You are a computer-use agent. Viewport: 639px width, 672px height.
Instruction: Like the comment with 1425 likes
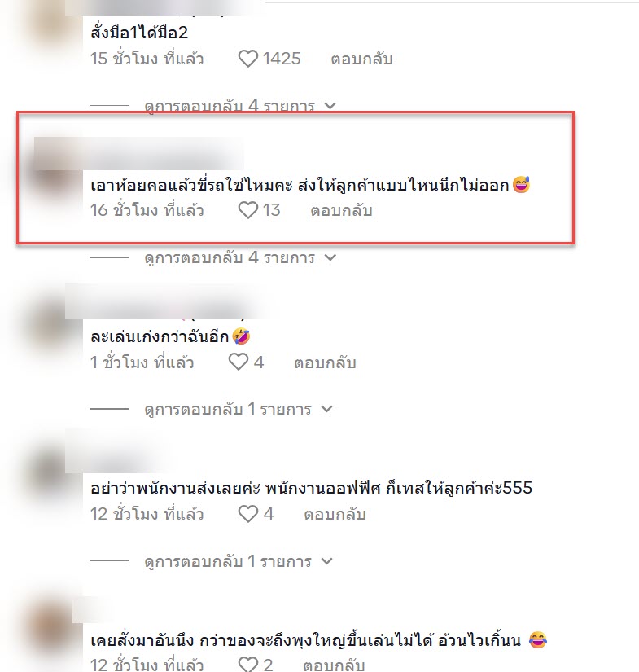tap(248, 59)
